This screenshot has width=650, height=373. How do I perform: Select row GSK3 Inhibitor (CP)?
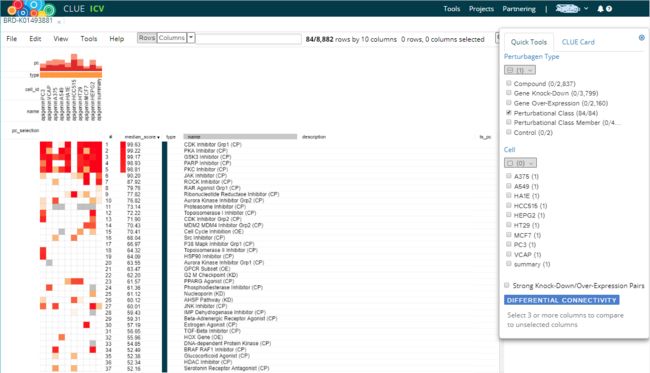(207, 157)
